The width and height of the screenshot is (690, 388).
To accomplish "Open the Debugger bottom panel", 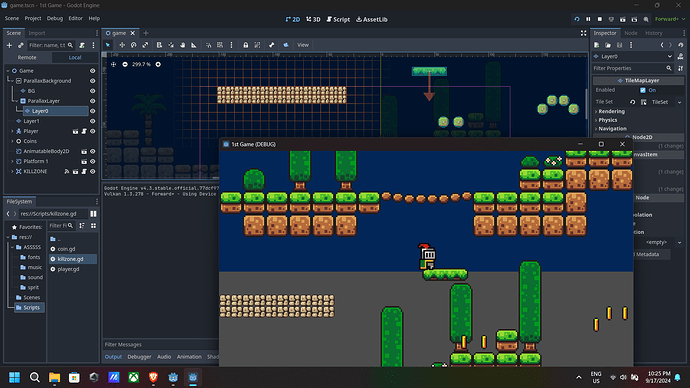I will pyautogui.click(x=139, y=357).
